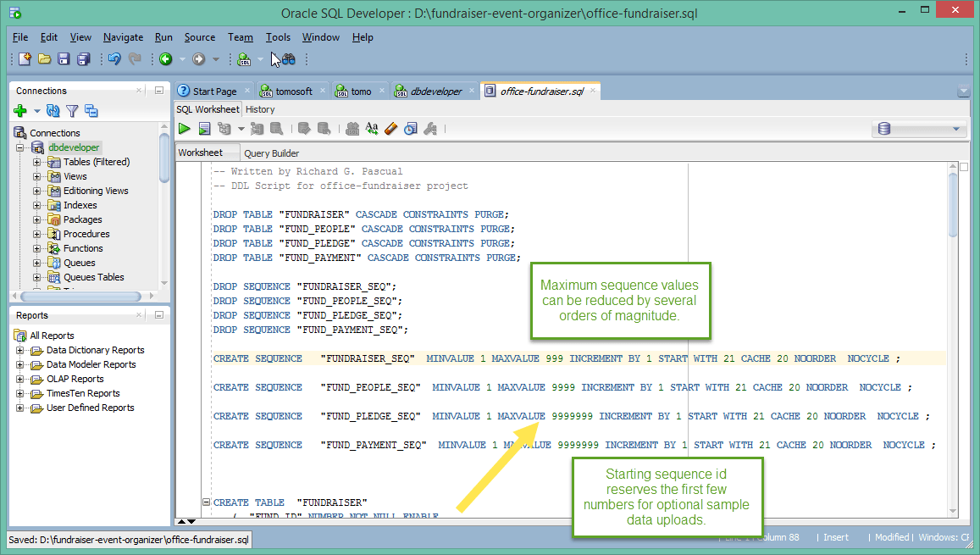
Task: Collapse the CREATE TABLE code fold
Action: point(207,502)
